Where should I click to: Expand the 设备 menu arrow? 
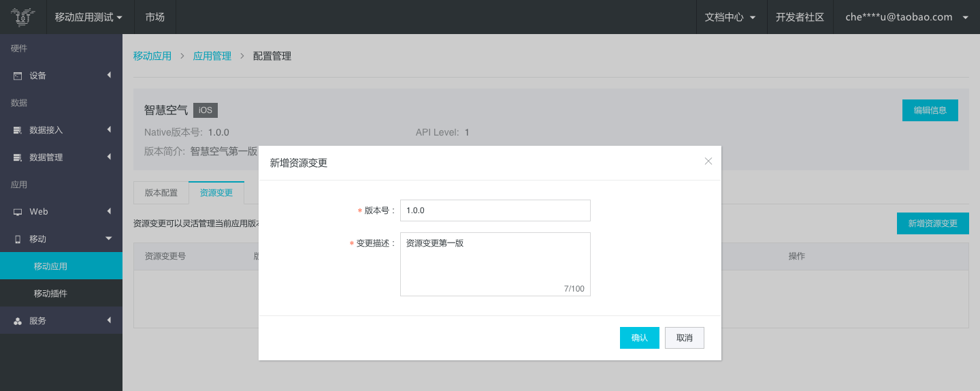(x=109, y=75)
